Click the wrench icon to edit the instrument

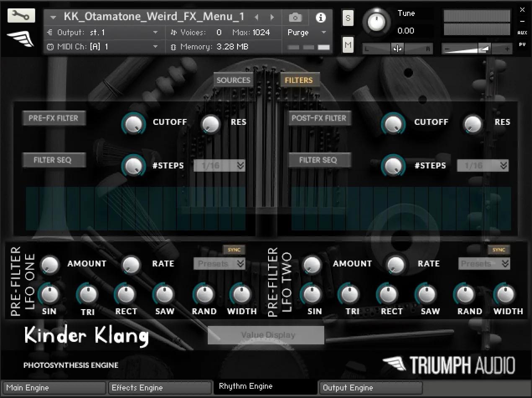[22, 15]
